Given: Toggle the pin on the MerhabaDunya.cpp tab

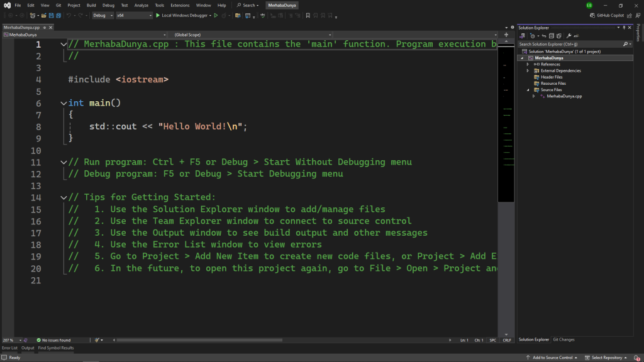Looking at the screenshot, I should 45,28.
